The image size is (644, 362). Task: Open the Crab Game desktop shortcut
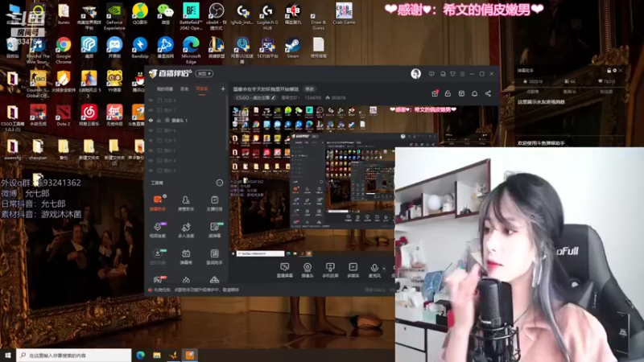(344, 14)
